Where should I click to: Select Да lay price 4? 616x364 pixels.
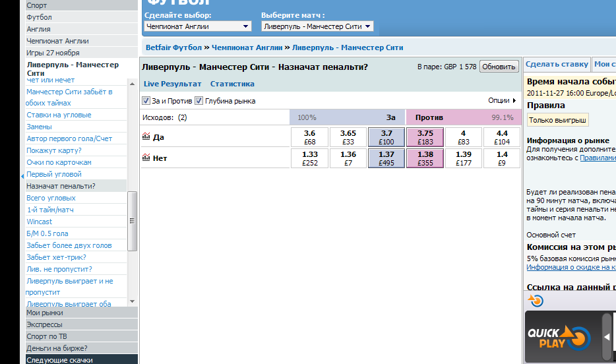(x=464, y=137)
